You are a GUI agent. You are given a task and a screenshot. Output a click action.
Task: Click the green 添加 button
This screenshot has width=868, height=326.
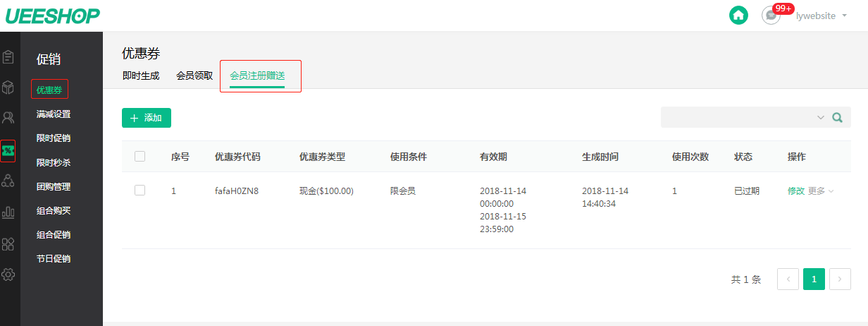pos(147,118)
